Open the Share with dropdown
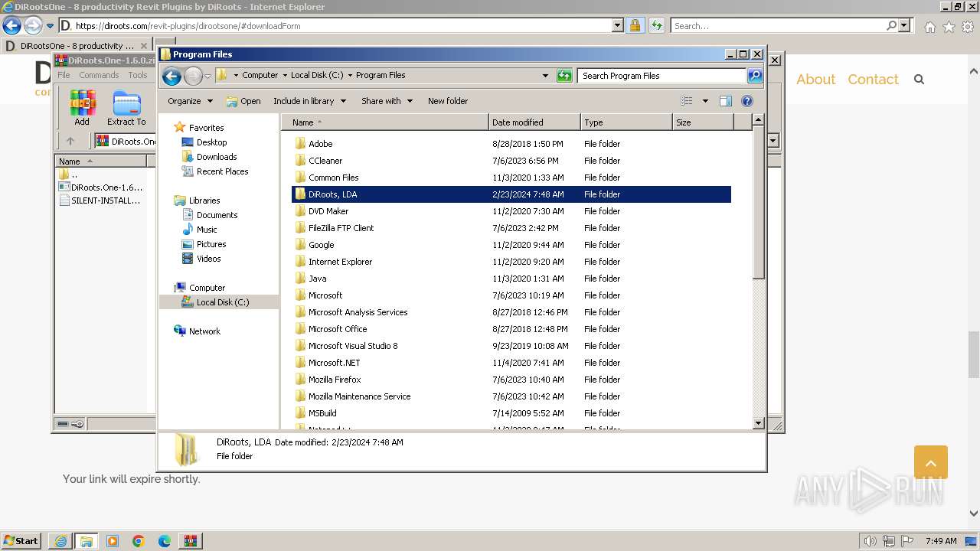 pos(387,101)
